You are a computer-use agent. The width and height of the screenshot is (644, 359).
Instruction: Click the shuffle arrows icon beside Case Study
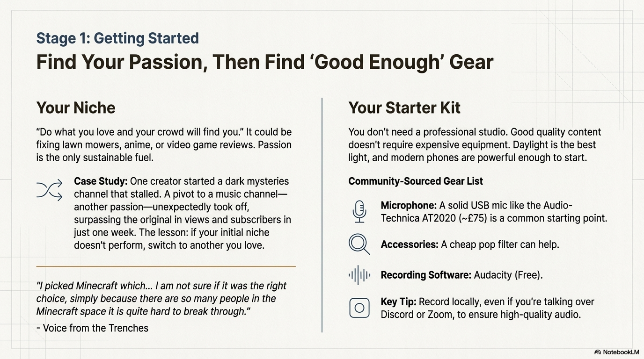[49, 190]
